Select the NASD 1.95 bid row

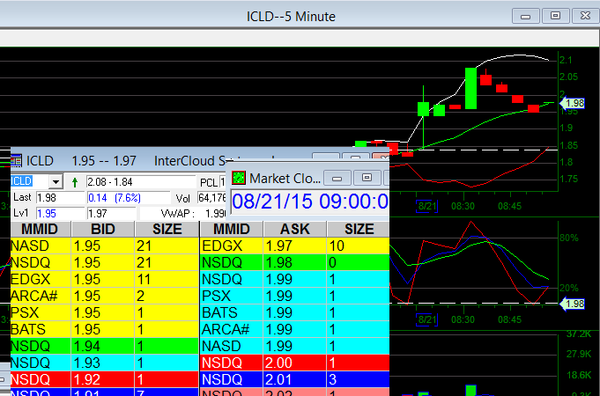point(104,246)
